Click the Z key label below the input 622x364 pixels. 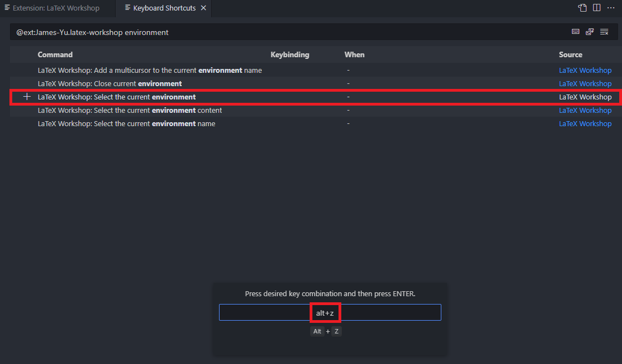pos(336,331)
